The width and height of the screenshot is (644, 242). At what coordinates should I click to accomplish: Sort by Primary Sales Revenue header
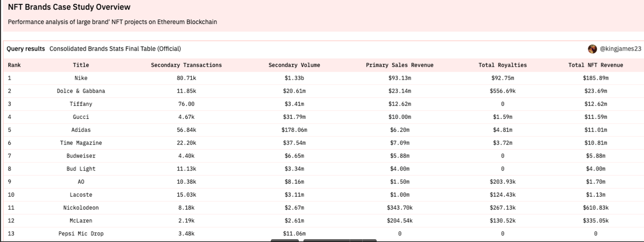point(400,65)
